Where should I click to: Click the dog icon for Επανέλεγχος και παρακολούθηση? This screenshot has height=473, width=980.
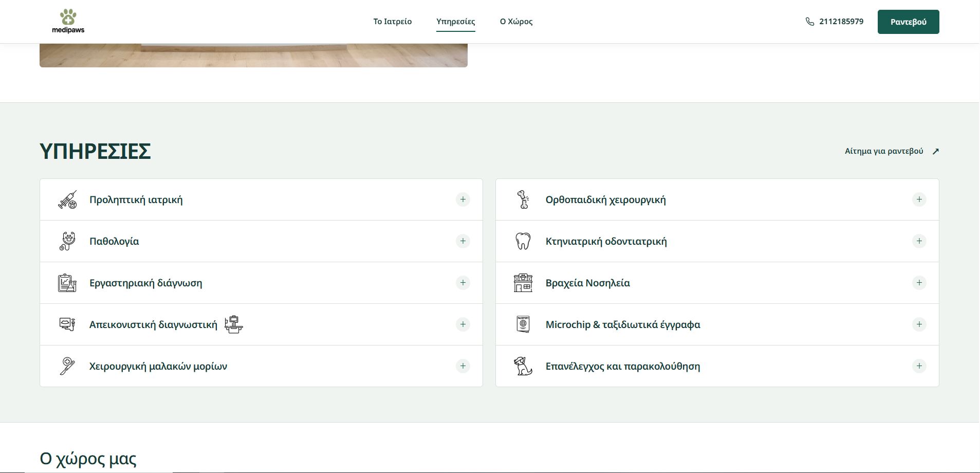(x=523, y=366)
